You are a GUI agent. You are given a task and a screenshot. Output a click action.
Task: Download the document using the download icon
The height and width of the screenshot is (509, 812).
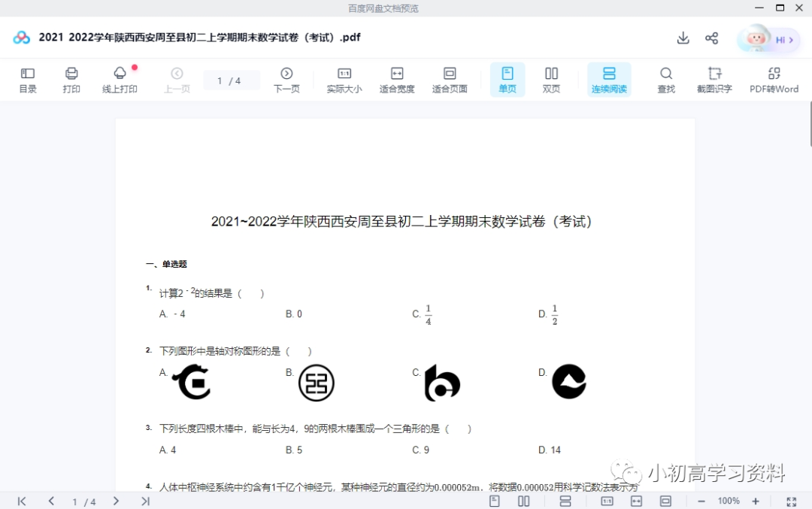coord(683,38)
